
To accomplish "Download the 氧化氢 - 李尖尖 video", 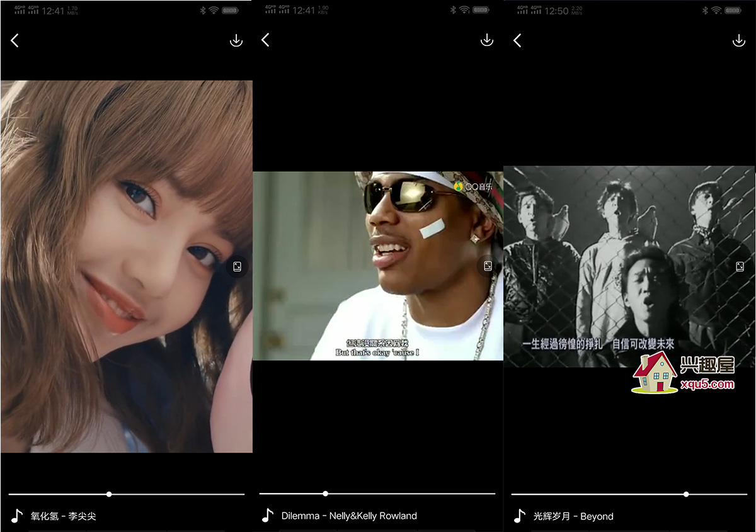I will [x=236, y=40].
